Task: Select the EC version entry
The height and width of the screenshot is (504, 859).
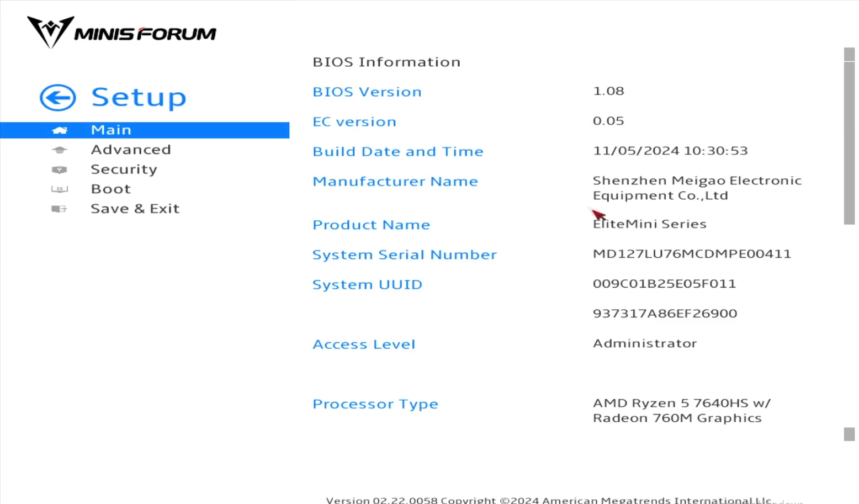Action: point(354,121)
